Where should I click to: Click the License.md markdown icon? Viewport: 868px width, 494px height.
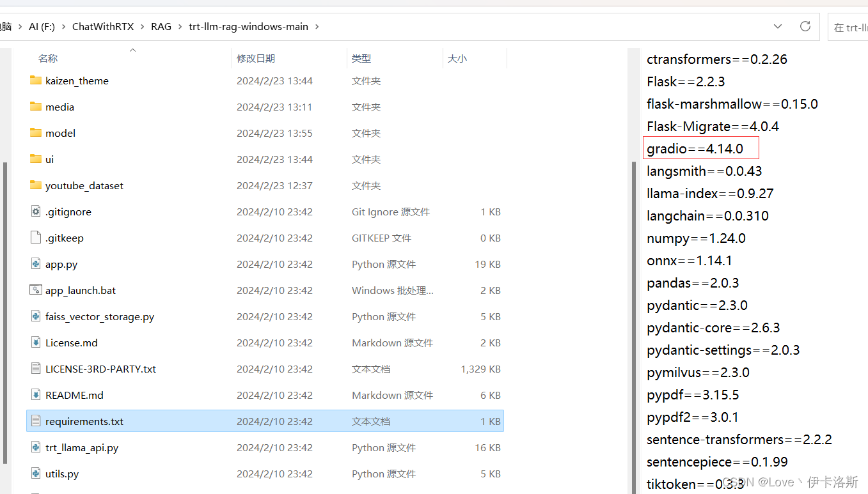pyautogui.click(x=36, y=343)
